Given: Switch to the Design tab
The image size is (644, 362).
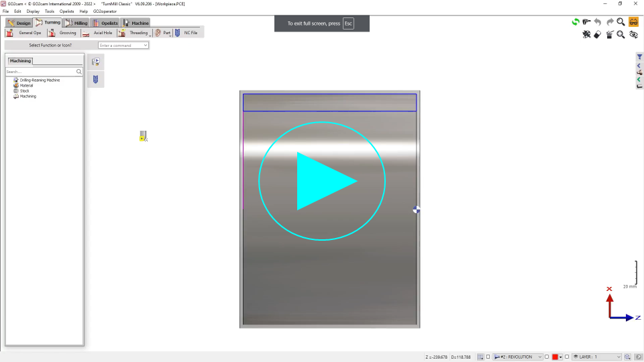Looking at the screenshot, I should pos(19,23).
